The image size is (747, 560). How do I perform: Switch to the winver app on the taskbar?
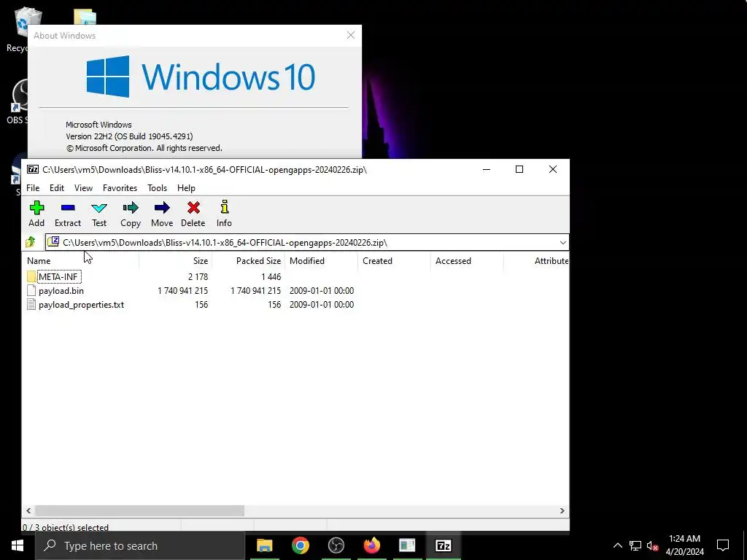(x=407, y=545)
